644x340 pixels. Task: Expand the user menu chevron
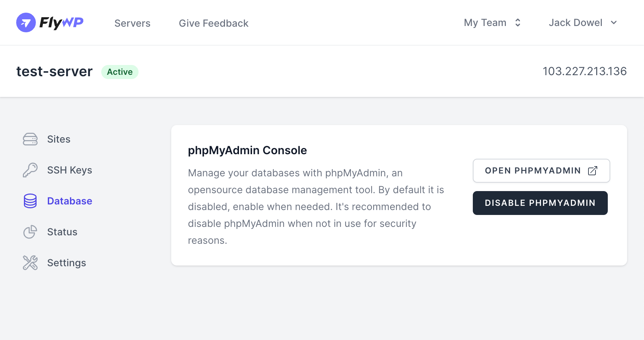[614, 22]
